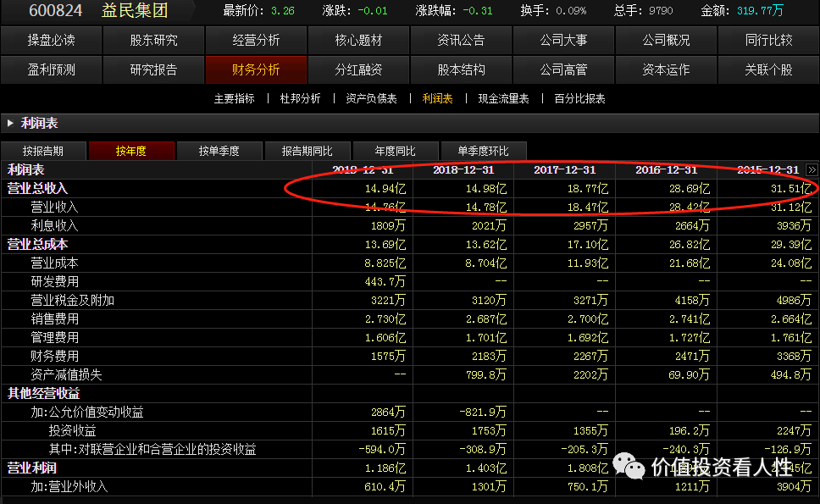This screenshot has width=820, height=504.
Task: Click the 金额 319.77万 value
Action: click(x=760, y=10)
